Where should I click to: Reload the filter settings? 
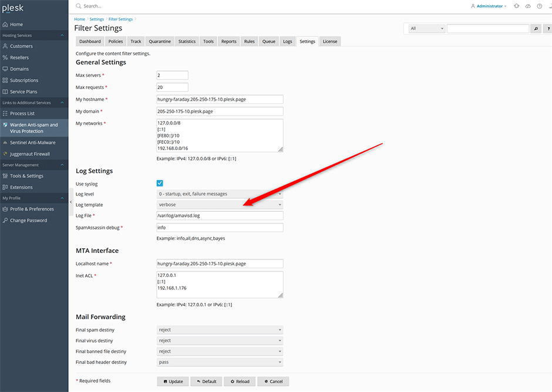(x=239, y=381)
